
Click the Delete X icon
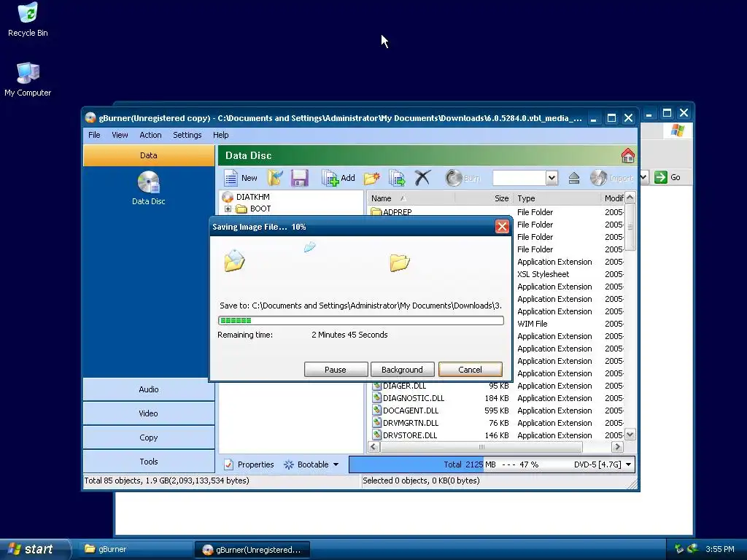point(422,178)
